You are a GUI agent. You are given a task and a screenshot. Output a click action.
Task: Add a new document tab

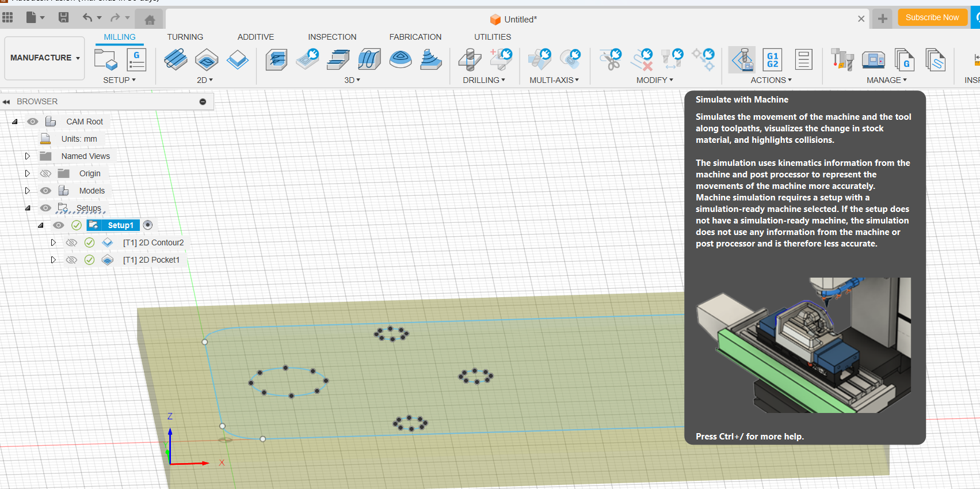pos(882,19)
